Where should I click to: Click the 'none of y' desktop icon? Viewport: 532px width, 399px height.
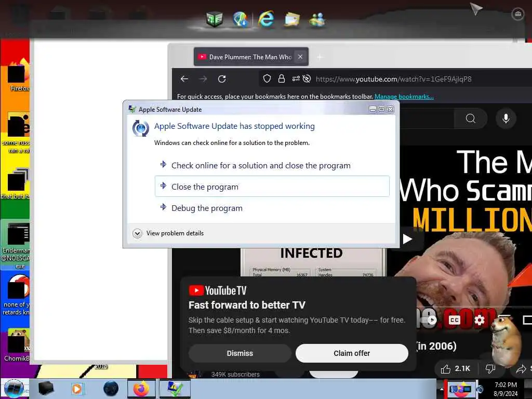coord(16,295)
